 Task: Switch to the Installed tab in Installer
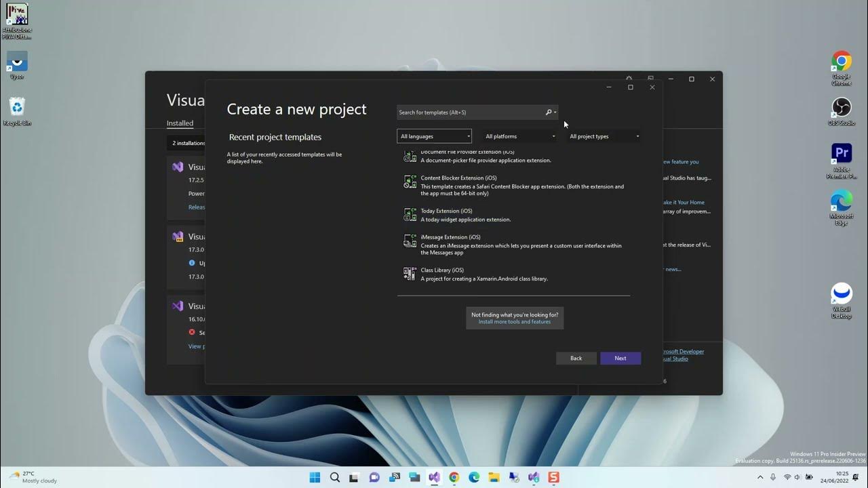180,123
